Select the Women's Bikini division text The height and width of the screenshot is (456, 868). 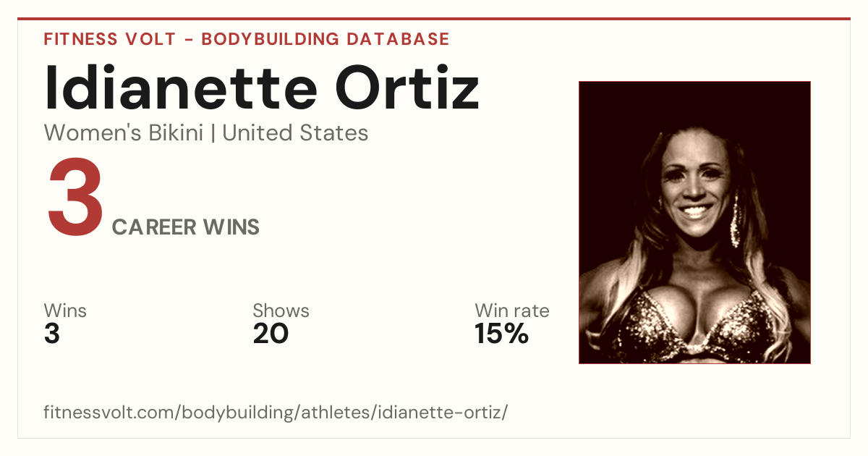click(123, 133)
